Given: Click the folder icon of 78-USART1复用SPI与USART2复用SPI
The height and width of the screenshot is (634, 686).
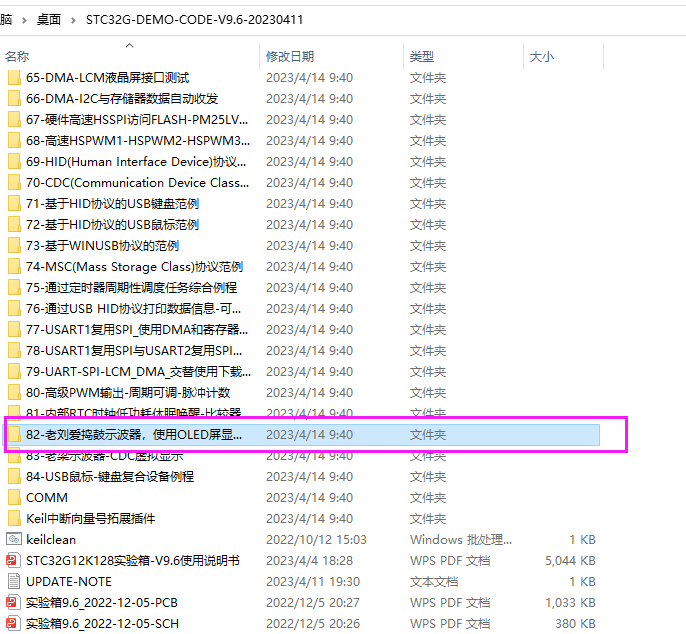Looking at the screenshot, I should click(14, 351).
